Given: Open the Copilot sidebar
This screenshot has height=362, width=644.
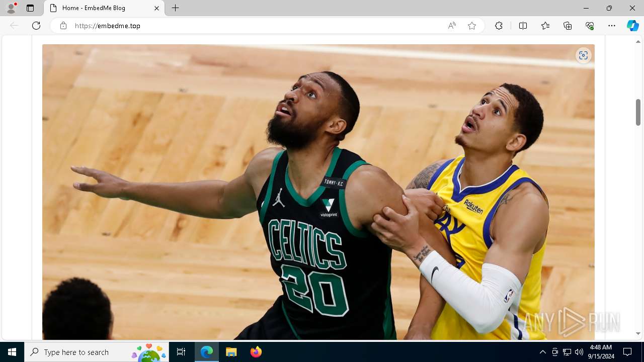Looking at the screenshot, I should (x=632, y=26).
